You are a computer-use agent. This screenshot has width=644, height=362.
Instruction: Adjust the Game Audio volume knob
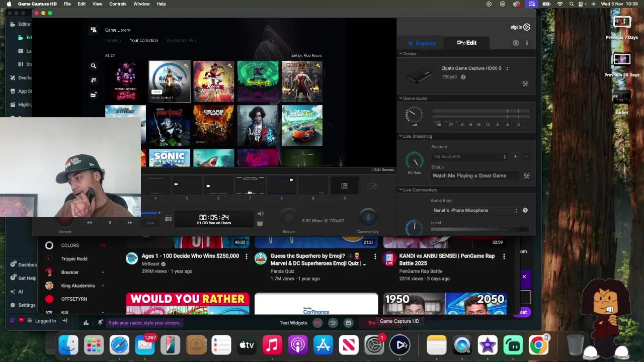414,116
